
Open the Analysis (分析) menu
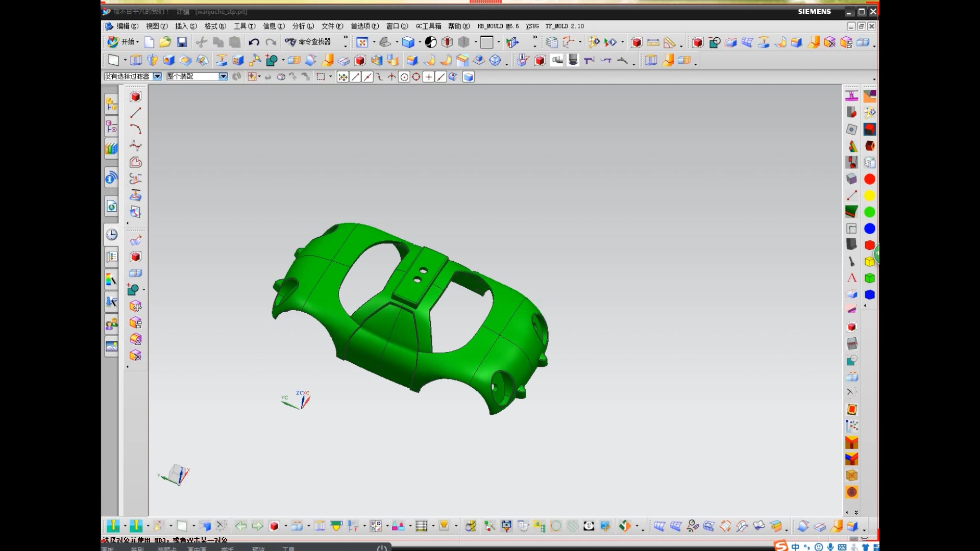pyautogui.click(x=303, y=26)
